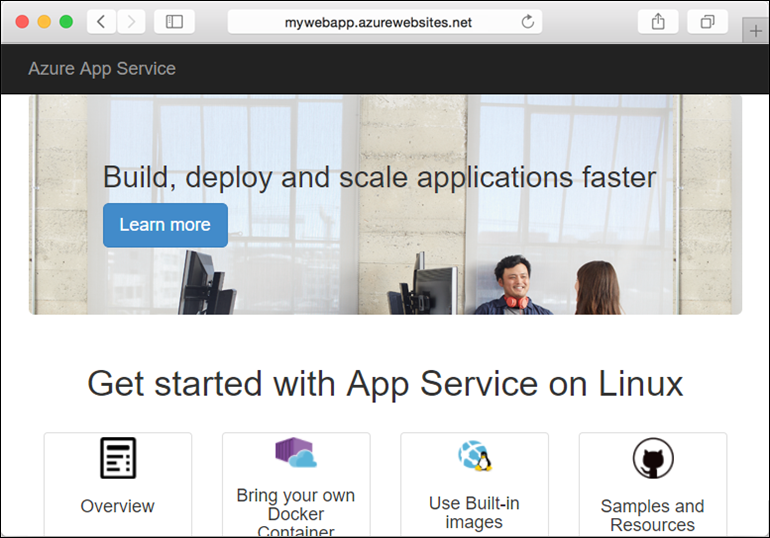Click the GitHub octocat icon

653,458
